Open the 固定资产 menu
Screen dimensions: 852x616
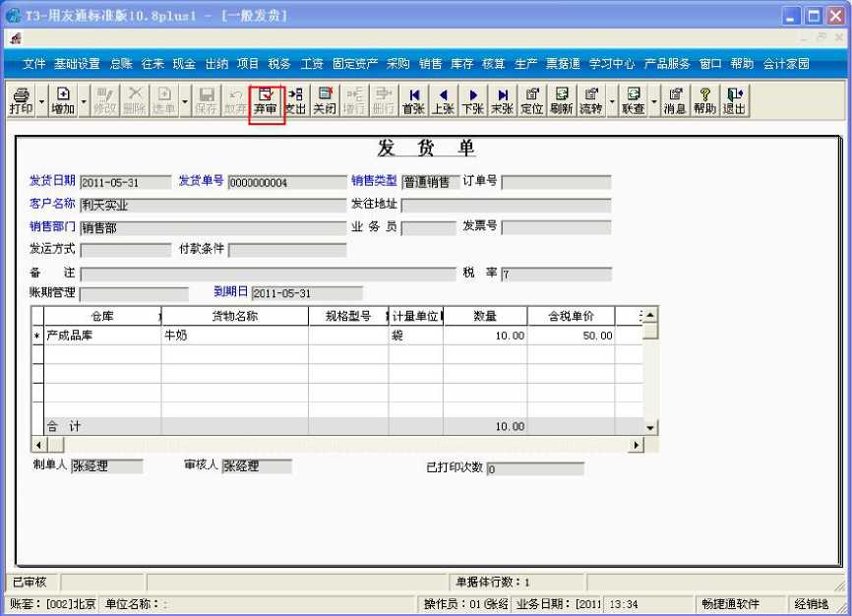pos(355,64)
